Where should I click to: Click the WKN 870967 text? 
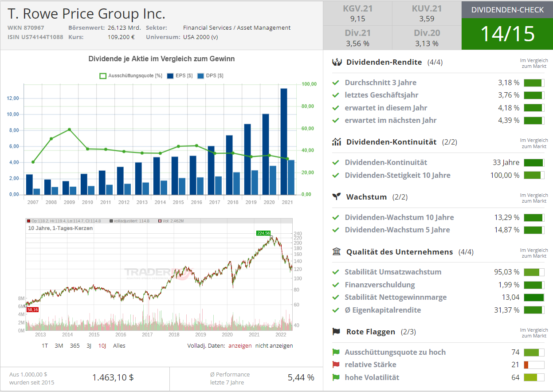[x=26, y=27]
